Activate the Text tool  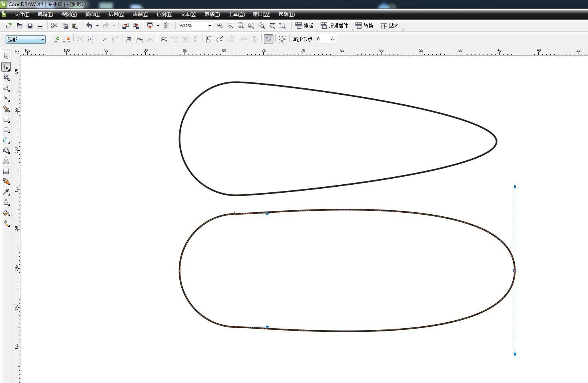[x=6, y=161]
